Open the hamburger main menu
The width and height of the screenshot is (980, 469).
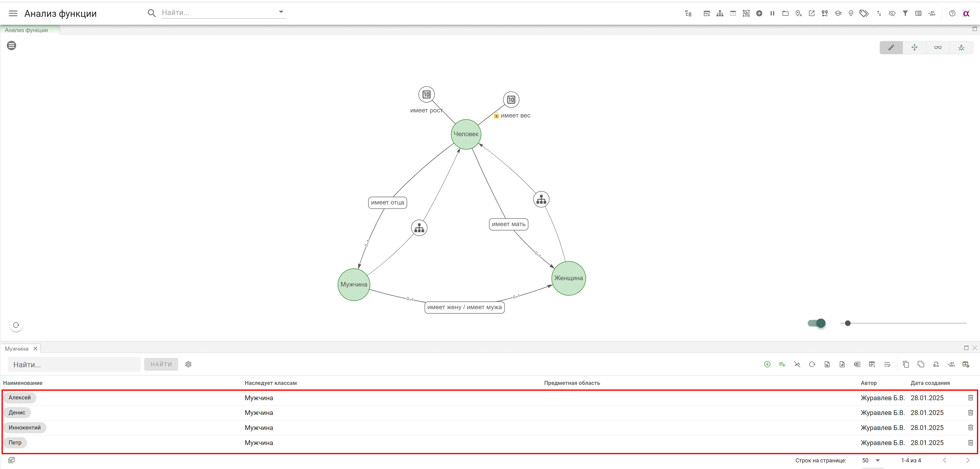pos(13,13)
